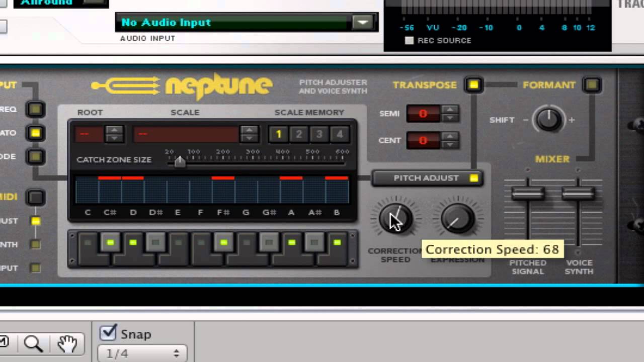Screen dimensions: 644x362
Task: Increase the Root note with up arrow
Action: point(114,130)
